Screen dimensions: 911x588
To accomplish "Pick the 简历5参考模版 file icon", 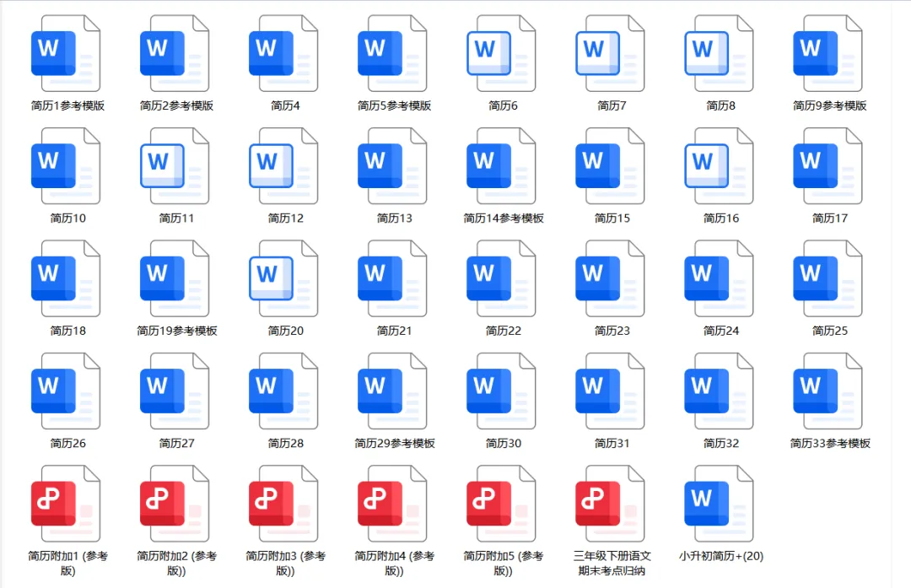I will (x=392, y=53).
